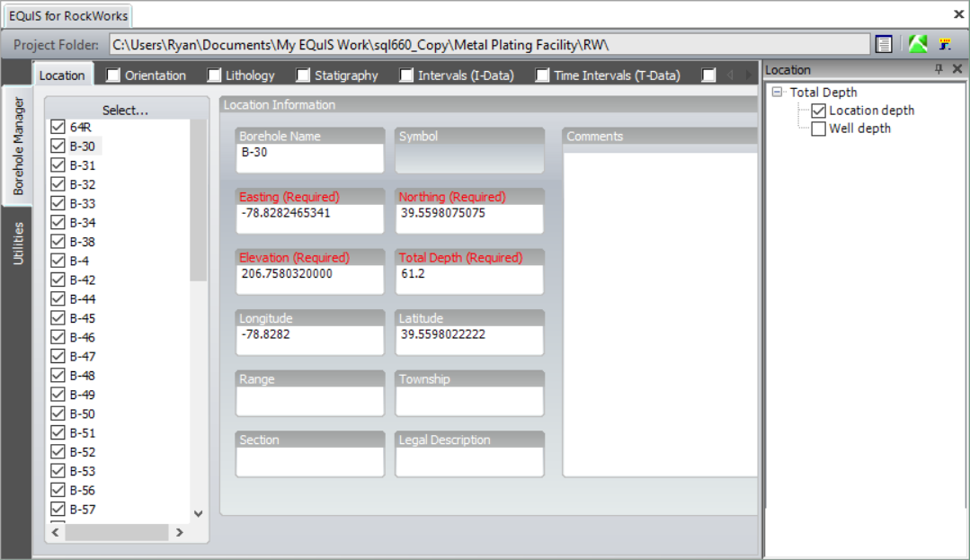Uncheck the Location depth checkbox

tap(819, 111)
